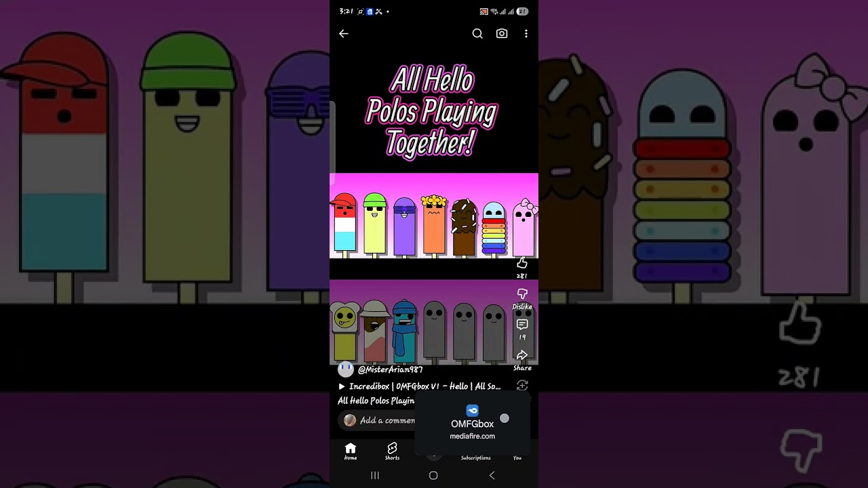Tap the Android recent apps button
The width and height of the screenshot is (868, 488).
[375, 476]
